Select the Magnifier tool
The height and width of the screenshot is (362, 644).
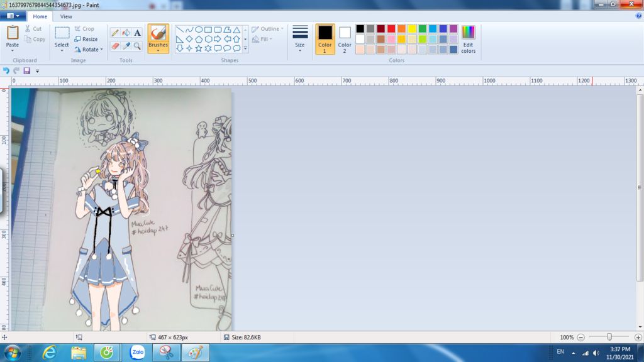point(137,46)
